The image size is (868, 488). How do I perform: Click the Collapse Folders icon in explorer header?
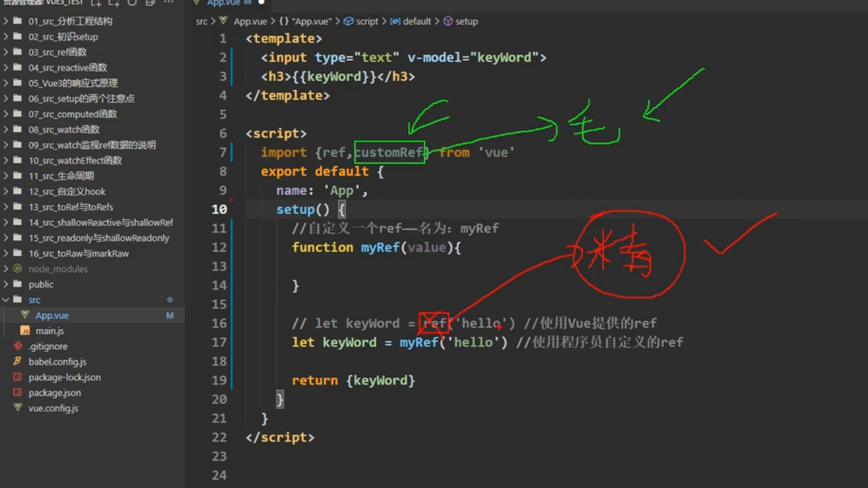(x=150, y=3)
